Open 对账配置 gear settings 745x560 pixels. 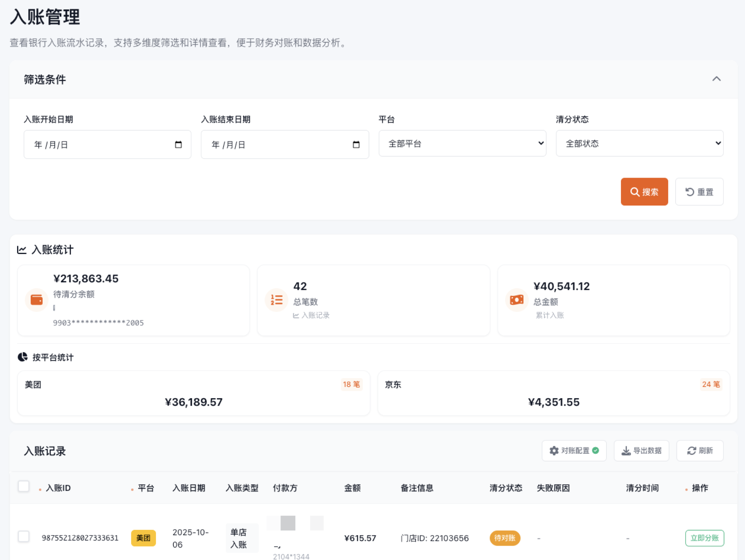coord(574,451)
